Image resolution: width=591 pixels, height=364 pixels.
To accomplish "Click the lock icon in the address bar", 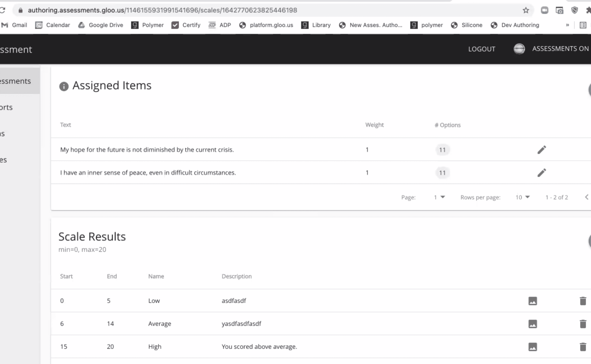I will click(20, 10).
